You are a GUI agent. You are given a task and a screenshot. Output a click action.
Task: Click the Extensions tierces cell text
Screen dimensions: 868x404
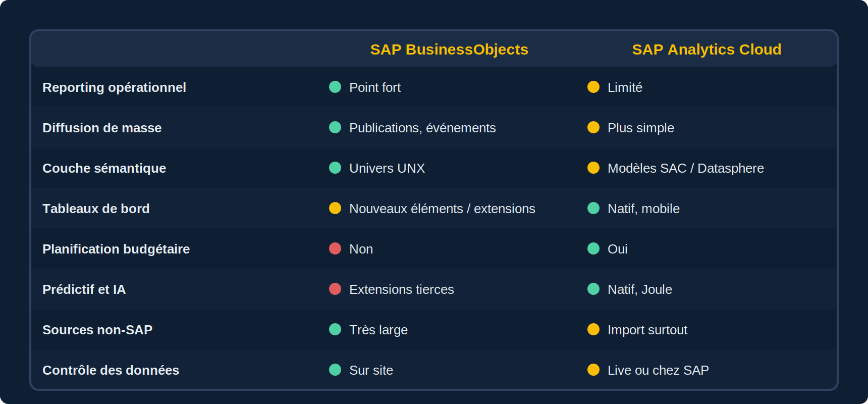(x=402, y=289)
